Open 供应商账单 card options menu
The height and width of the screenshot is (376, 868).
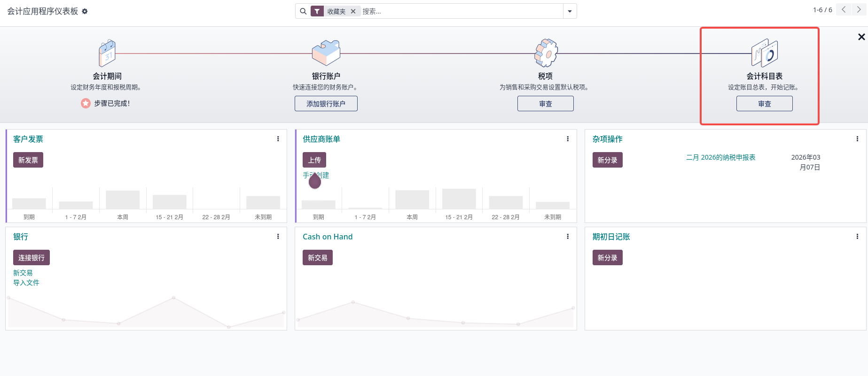[x=568, y=139]
